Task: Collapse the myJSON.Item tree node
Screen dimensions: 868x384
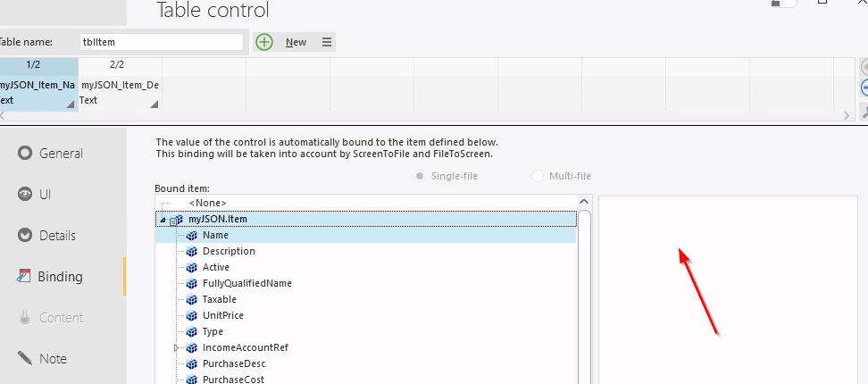Action: (x=163, y=220)
